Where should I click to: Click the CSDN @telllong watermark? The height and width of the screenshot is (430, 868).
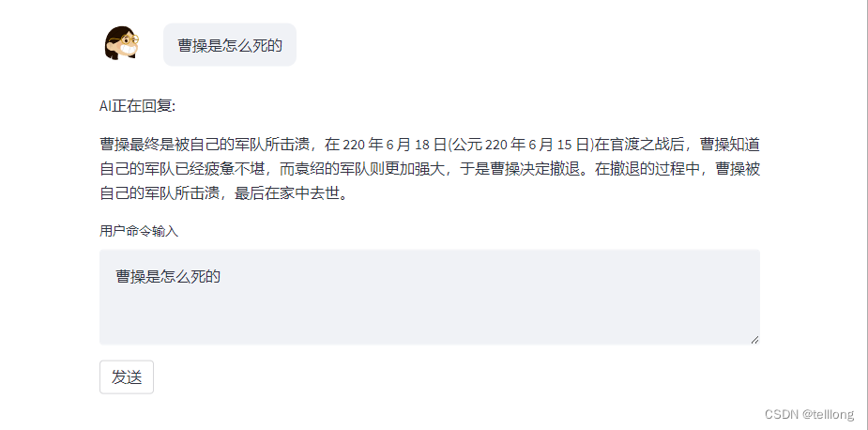[809, 414]
